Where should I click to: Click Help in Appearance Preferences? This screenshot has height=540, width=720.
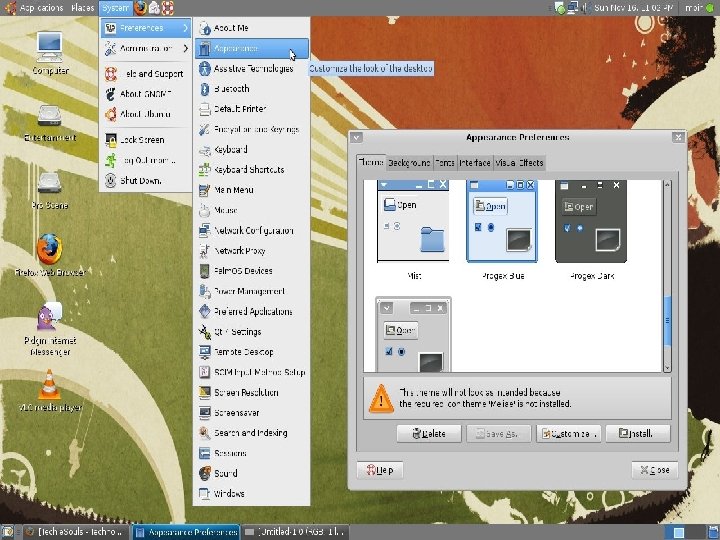click(x=380, y=470)
